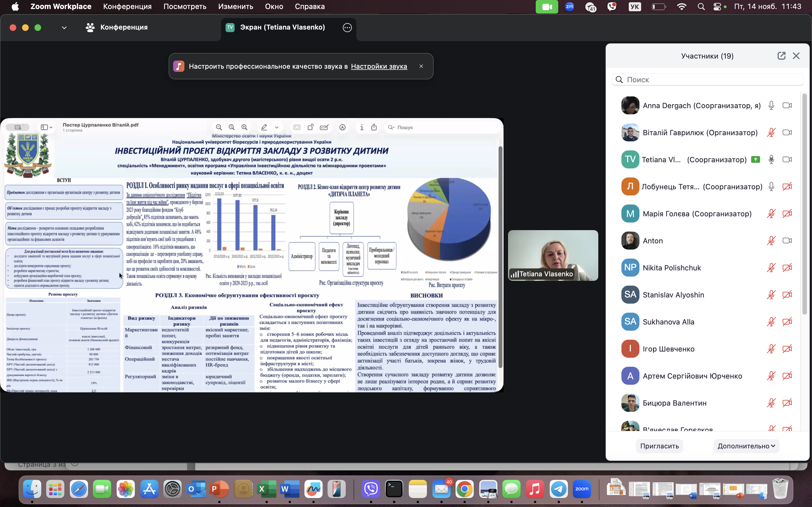Dismiss the audio quality notification

pos(421,66)
